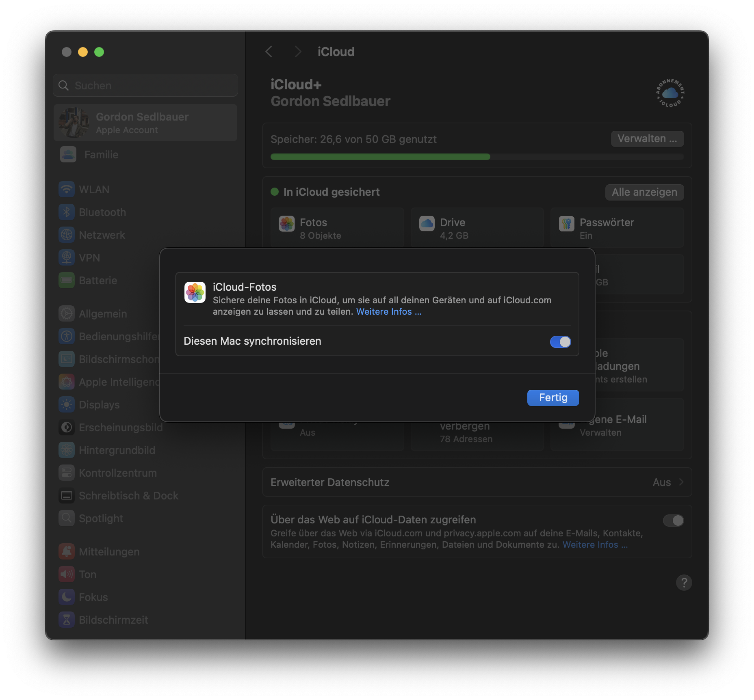Open the WLAN settings icon

pos(67,189)
